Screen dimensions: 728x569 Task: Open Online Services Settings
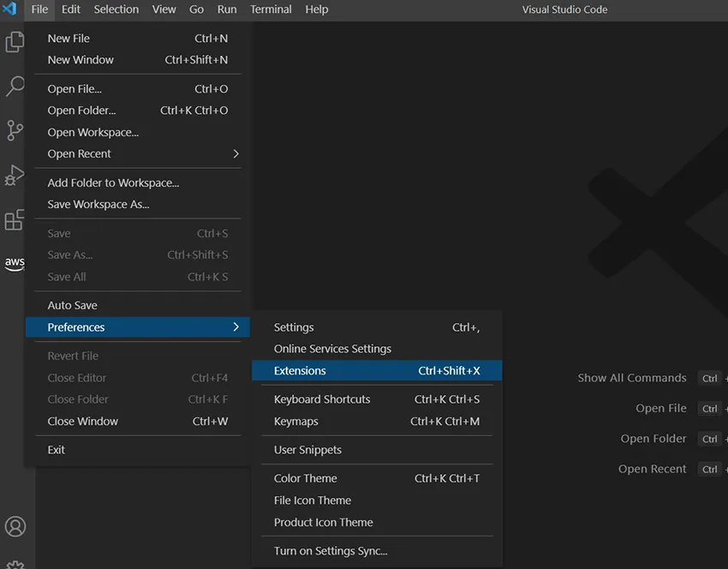click(x=377, y=349)
